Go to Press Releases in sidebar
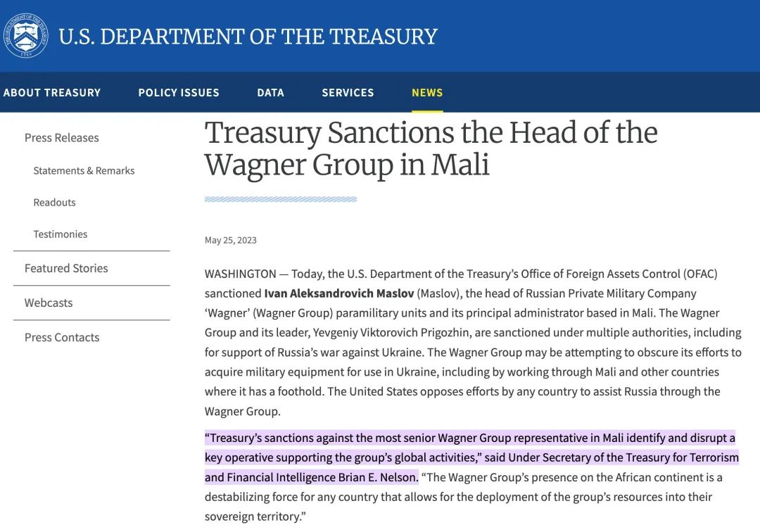The height and width of the screenshot is (532, 760). pos(61,138)
